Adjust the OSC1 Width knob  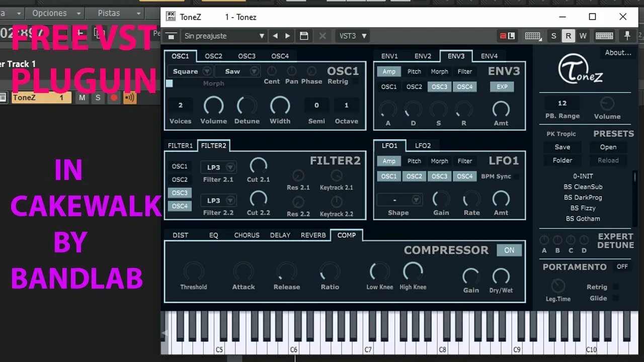(x=280, y=106)
